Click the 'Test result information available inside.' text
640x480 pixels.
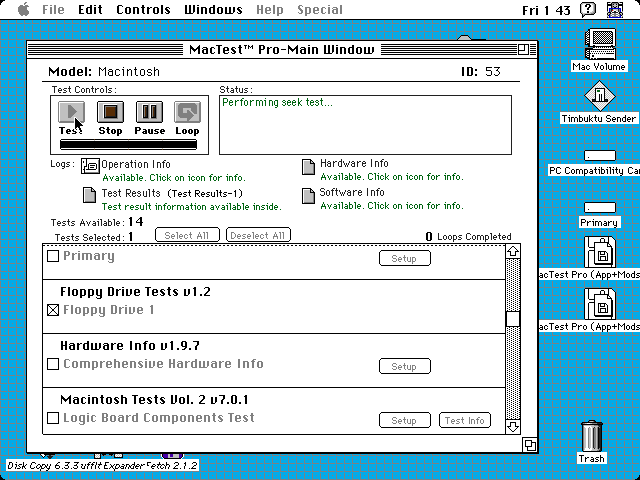191,207
